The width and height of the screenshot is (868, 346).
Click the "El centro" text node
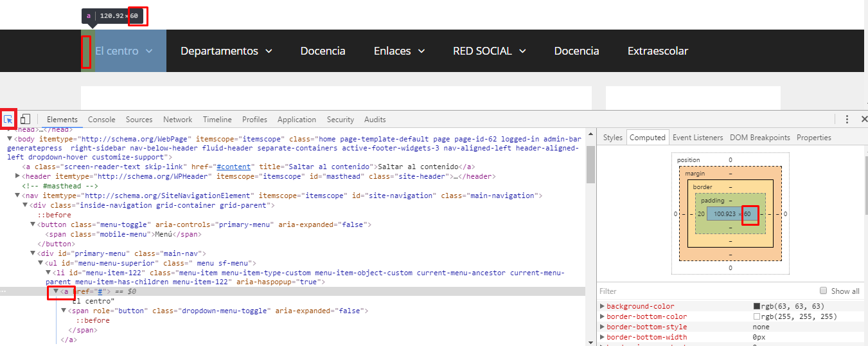93,301
